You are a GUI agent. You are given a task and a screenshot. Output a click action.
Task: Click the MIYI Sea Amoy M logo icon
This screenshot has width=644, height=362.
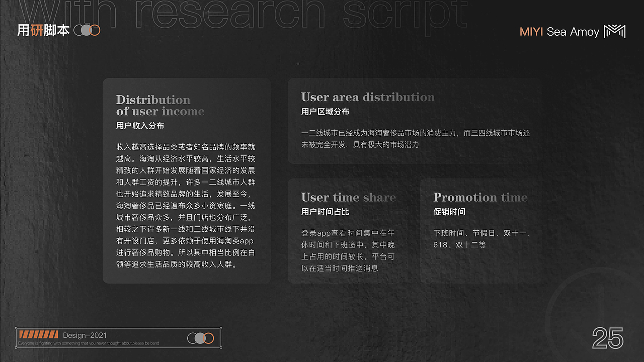(x=614, y=31)
